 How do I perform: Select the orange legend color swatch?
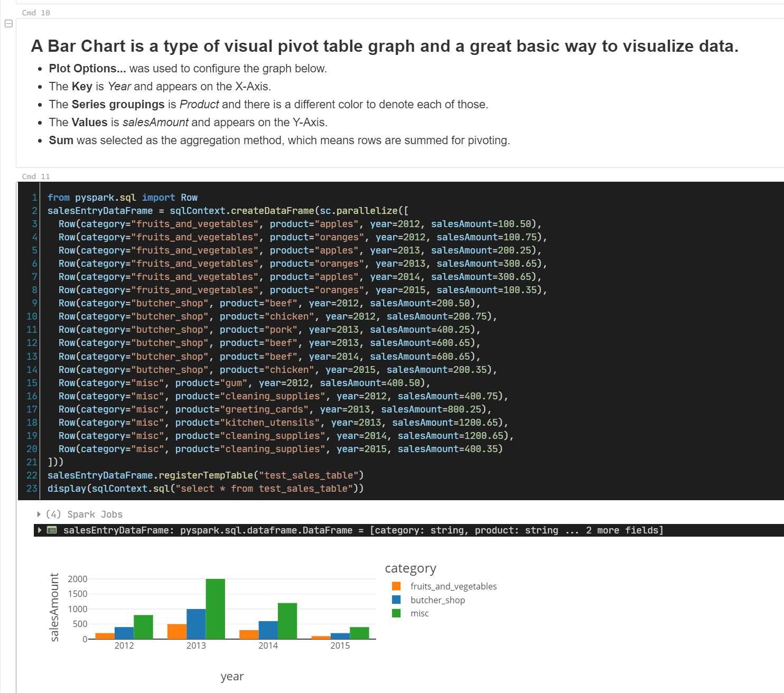396,586
